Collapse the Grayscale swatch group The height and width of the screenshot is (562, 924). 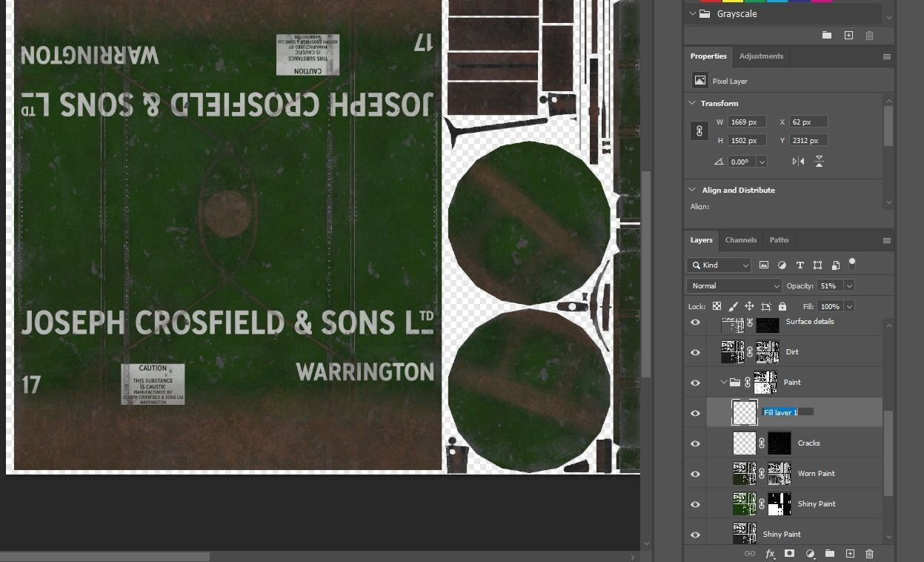pyautogui.click(x=693, y=14)
